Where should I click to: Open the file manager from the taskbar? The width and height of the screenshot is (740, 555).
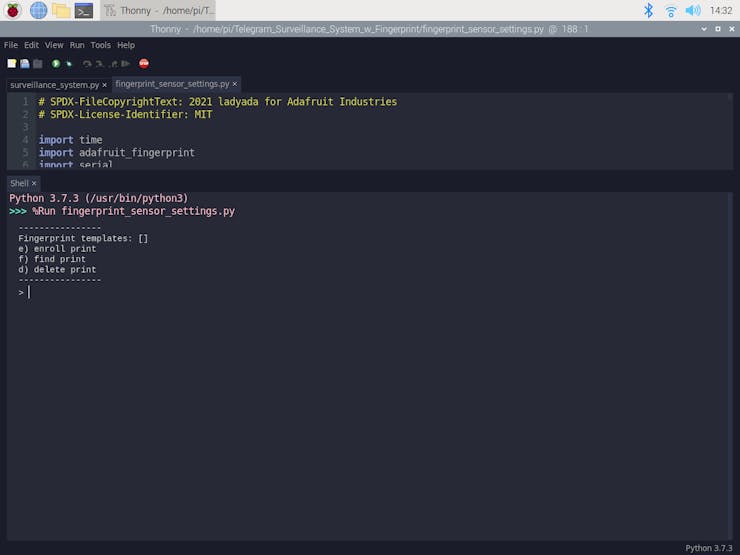pyautogui.click(x=61, y=10)
